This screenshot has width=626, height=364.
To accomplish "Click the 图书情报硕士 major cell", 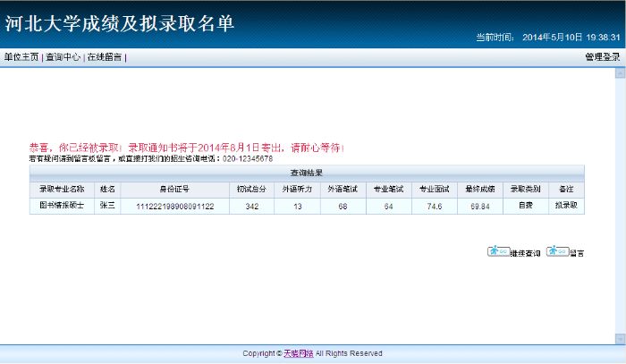I will (x=62, y=206).
